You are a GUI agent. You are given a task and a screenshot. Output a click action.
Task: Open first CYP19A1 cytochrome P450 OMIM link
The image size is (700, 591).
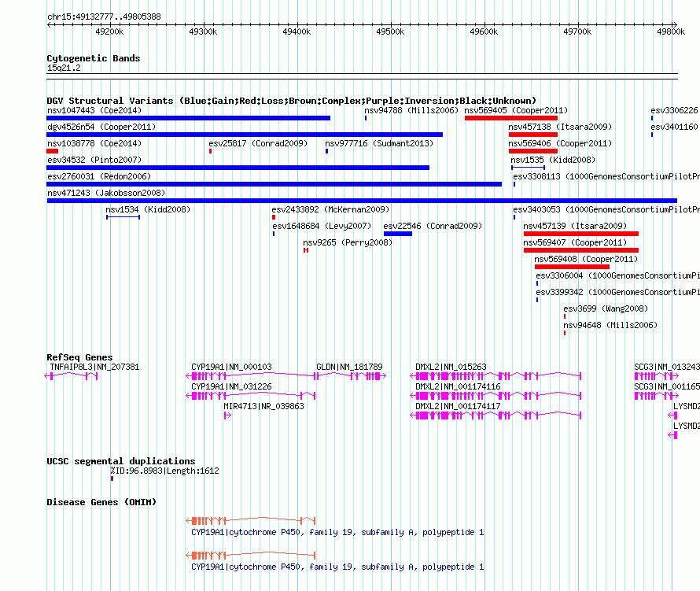click(x=337, y=532)
